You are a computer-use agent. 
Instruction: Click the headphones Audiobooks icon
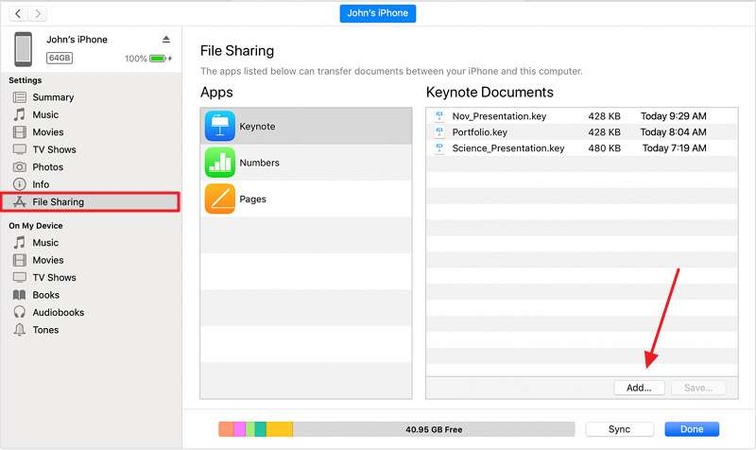19,312
